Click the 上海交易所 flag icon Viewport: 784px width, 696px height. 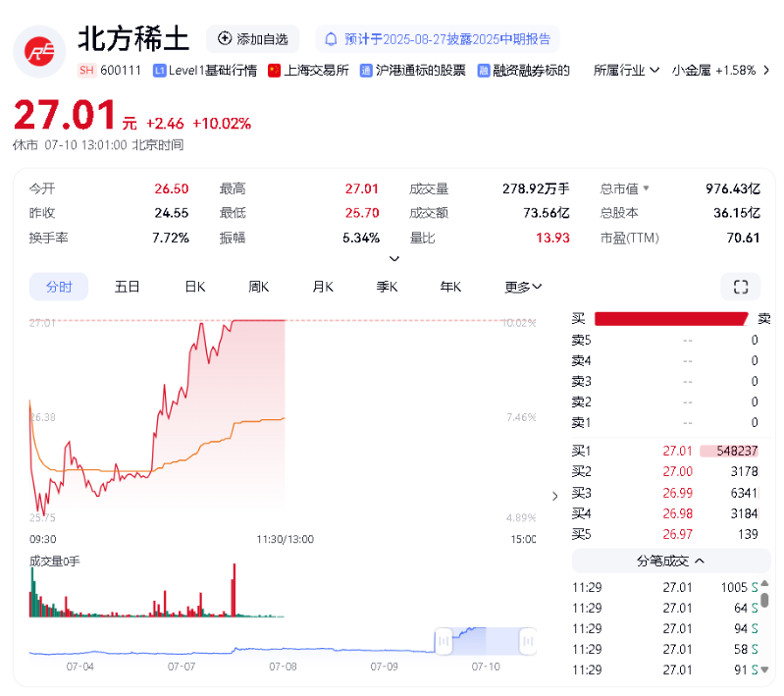pyautogui.click(x=275, y=71)
